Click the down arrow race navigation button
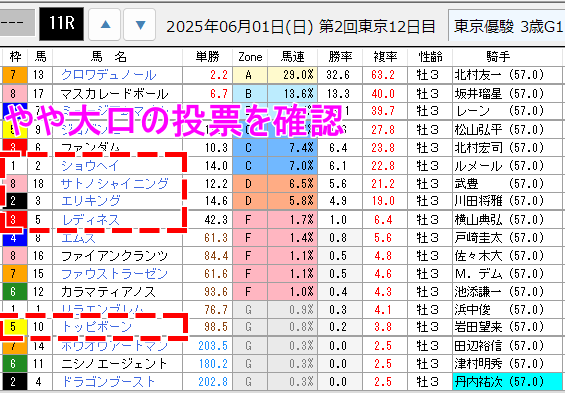Image resolution: width=565 pixels, height=393 pixels. pos(140,24)
